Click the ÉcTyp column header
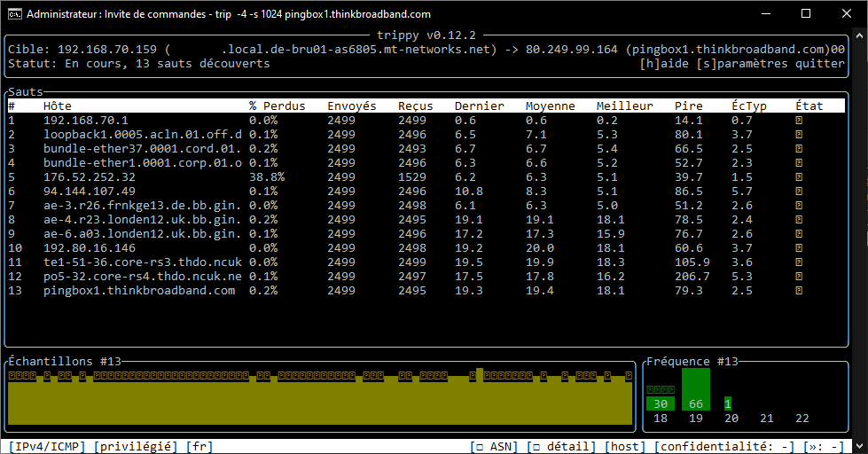868x454 pixels. pyautogui.click(x=749, y=106)
